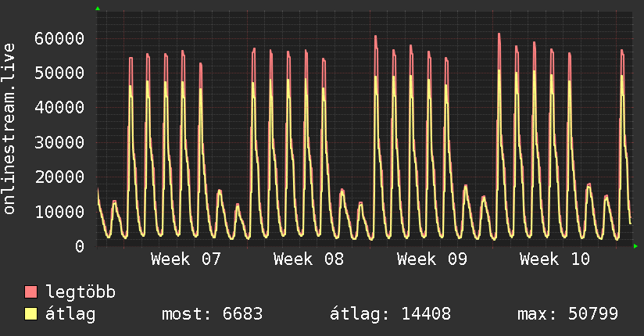Click the 20000 y-axis label
644x336 pixels.
coord(59,177)
